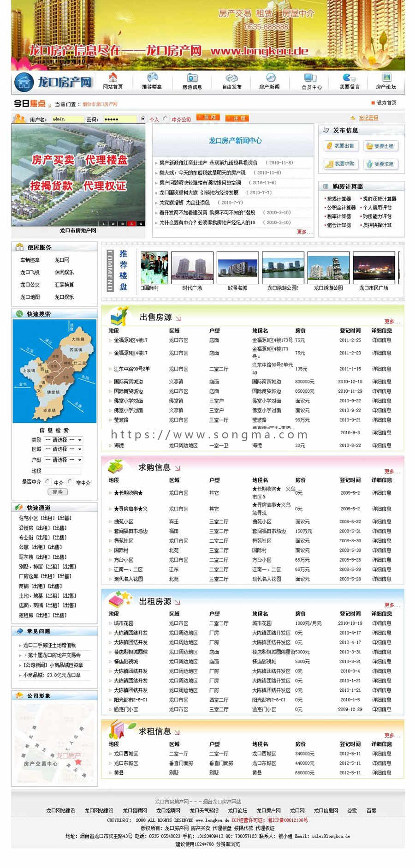Viewport: 415px width, 868px height.
Task: Click the 常见问题 header icon
Action: 19,631
